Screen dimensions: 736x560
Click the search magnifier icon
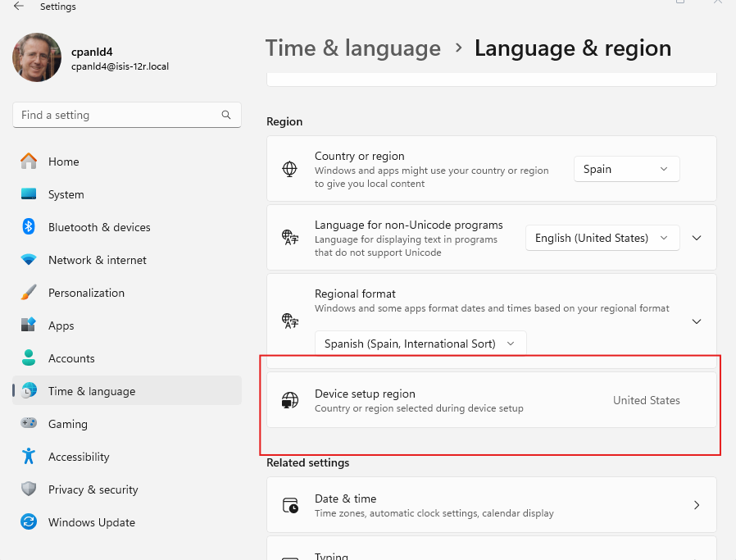click(226, 115)
